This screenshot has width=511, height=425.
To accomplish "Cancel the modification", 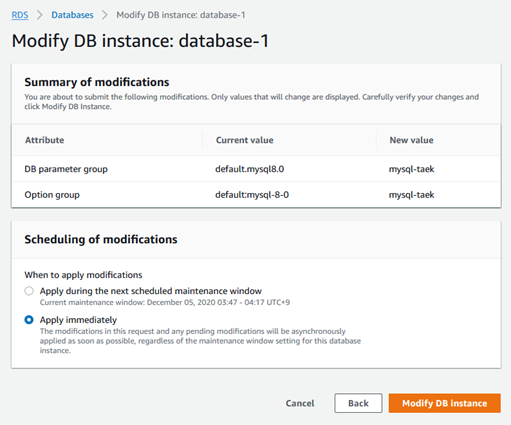I will (x=300, y=403).
